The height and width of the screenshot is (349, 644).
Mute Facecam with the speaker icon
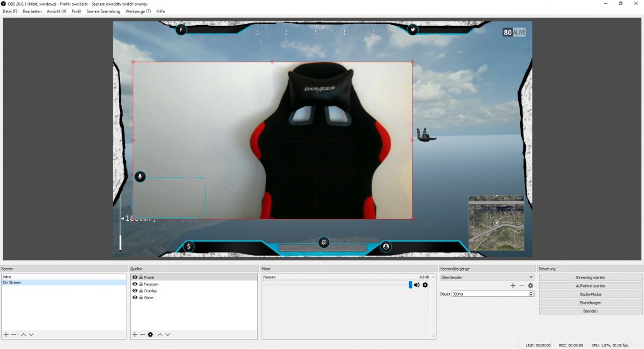point(417,285)
